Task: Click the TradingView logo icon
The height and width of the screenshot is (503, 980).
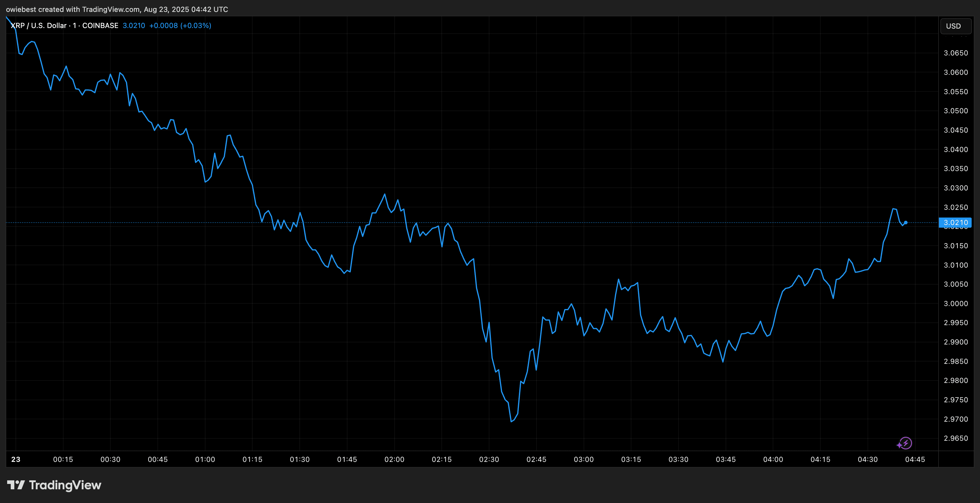Action: tap(16, 485)
